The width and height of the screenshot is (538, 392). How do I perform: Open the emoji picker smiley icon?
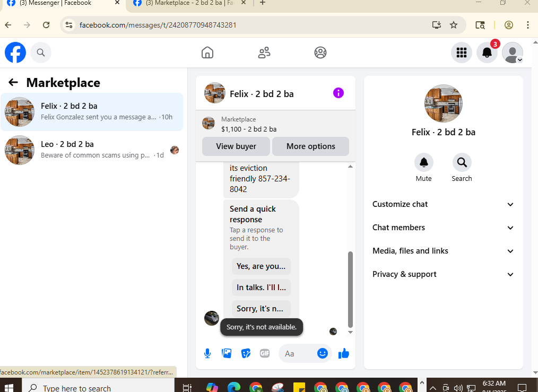click(x=322, y=353)
